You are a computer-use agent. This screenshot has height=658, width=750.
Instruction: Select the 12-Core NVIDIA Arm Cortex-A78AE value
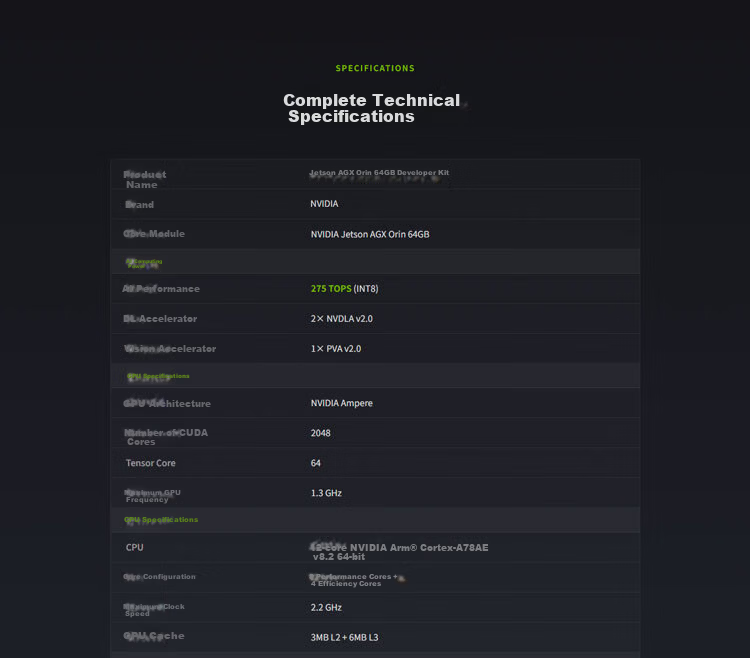399,552
